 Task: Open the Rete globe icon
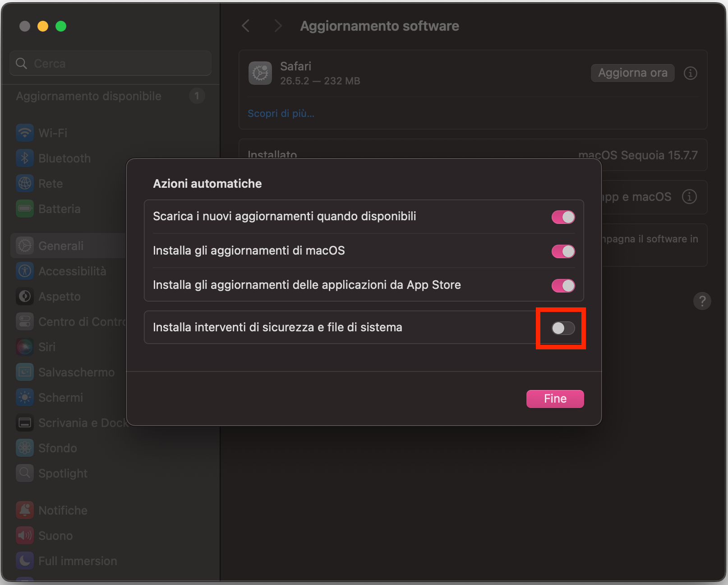[25, 183]
